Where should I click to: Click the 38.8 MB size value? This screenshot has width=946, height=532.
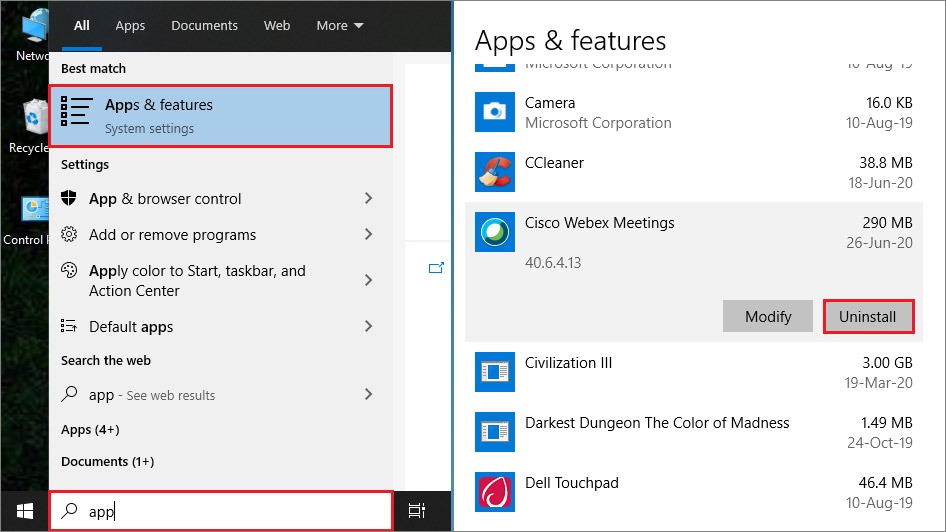886,163
